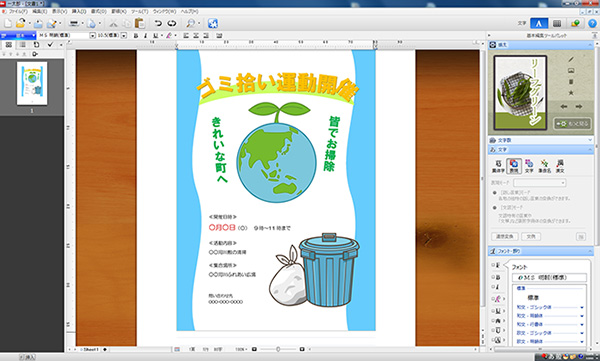600x361 pixels.
Task: Click the blue A text mode button
Action: pos(539,23)
